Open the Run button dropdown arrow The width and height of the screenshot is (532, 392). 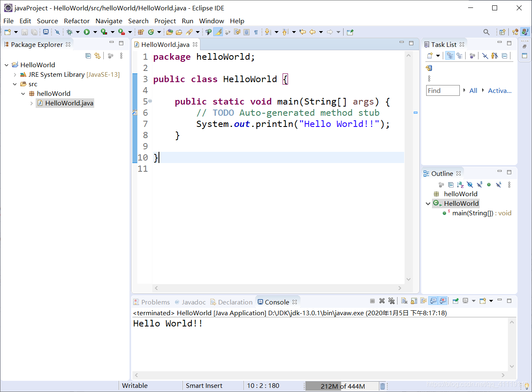point(95,32)
